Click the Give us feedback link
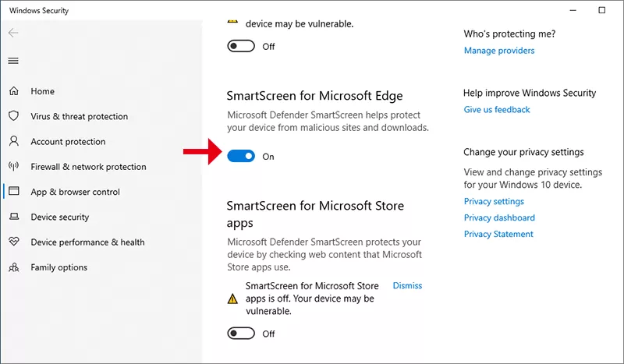624x364 pixels. [497, 110]
